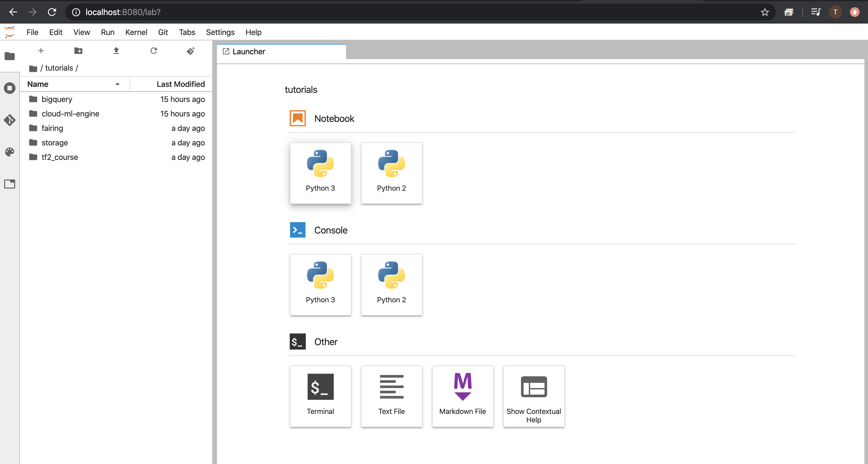This screenshot has width=868, height=464.
Task: Click the JupyterLab logo
Action: [x=10, y=32]
